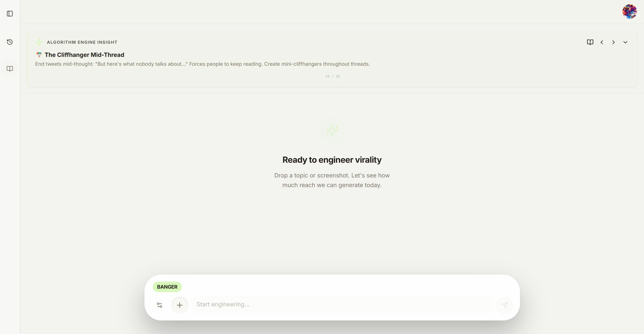Click the paper plane send button
This screenshot has height=334, width=644.
pos(504,305)
